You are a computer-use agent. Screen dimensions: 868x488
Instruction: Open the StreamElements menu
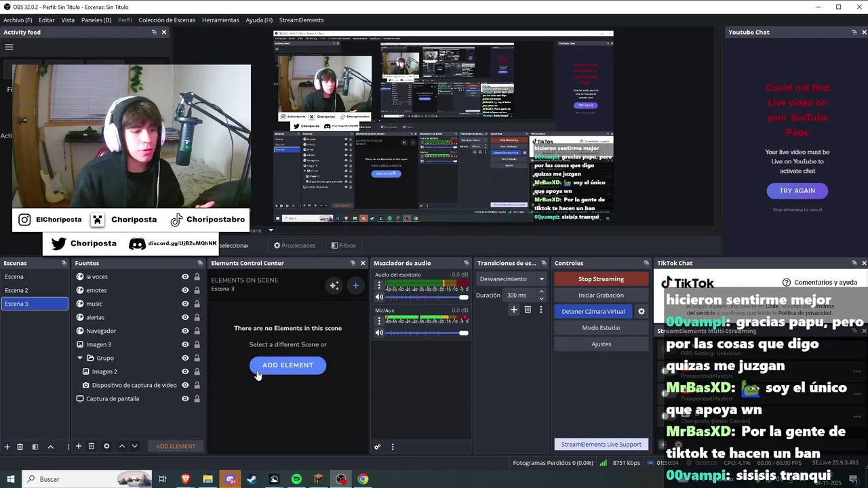(301, 20)
